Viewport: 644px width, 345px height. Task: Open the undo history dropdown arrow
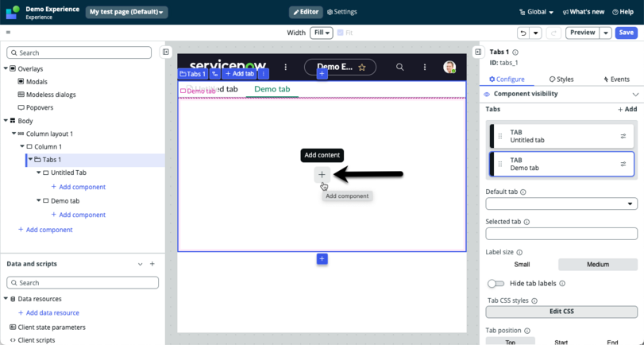coord(535,33)
